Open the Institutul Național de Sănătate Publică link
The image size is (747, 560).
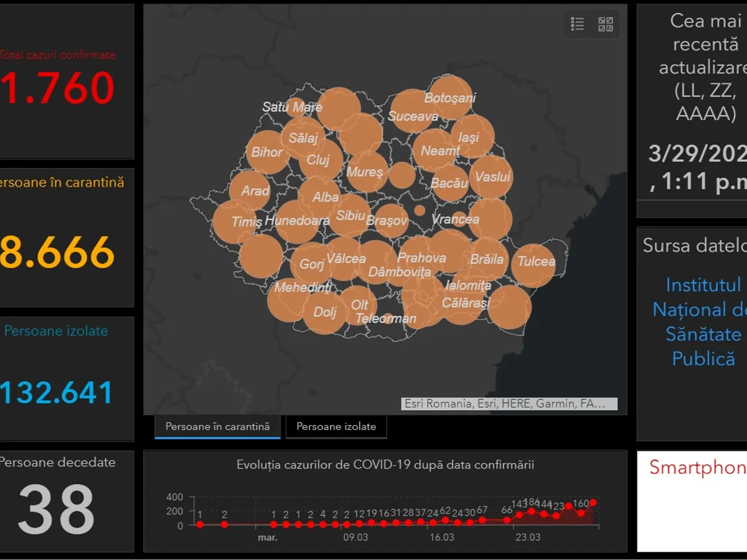[x=702, y=322]
